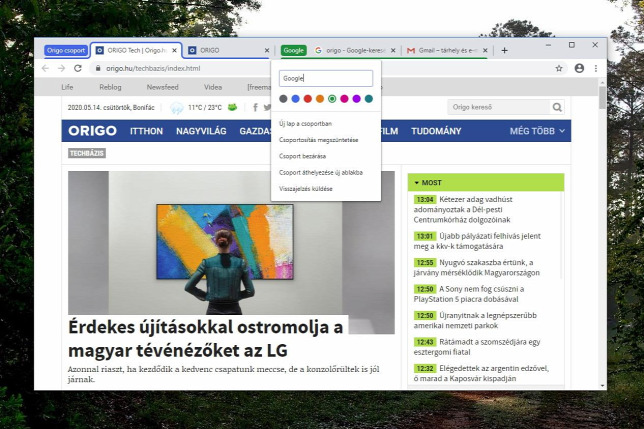Click the site lock icon in address bar
Viewport: 644px width, 429px height.
coord(98,69)
